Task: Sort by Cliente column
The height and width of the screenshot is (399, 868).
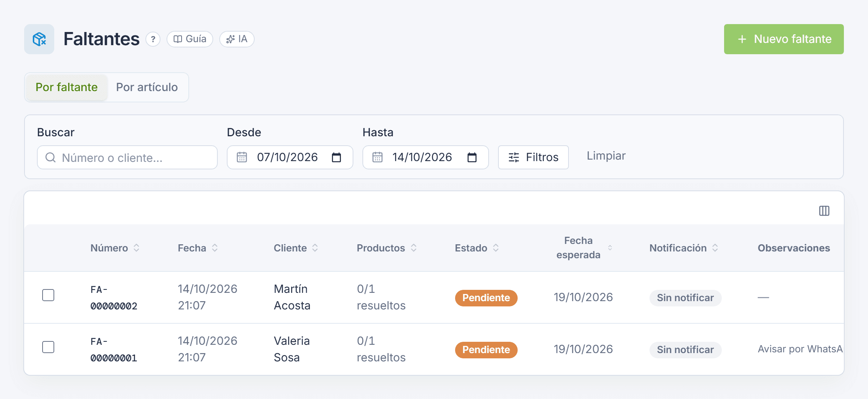Action: tap(296, 248)
